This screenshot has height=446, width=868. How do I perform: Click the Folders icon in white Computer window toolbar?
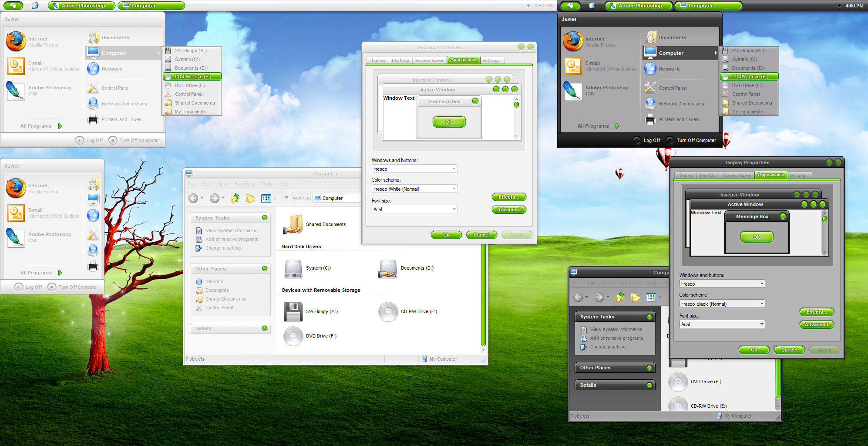pos(251,198)
